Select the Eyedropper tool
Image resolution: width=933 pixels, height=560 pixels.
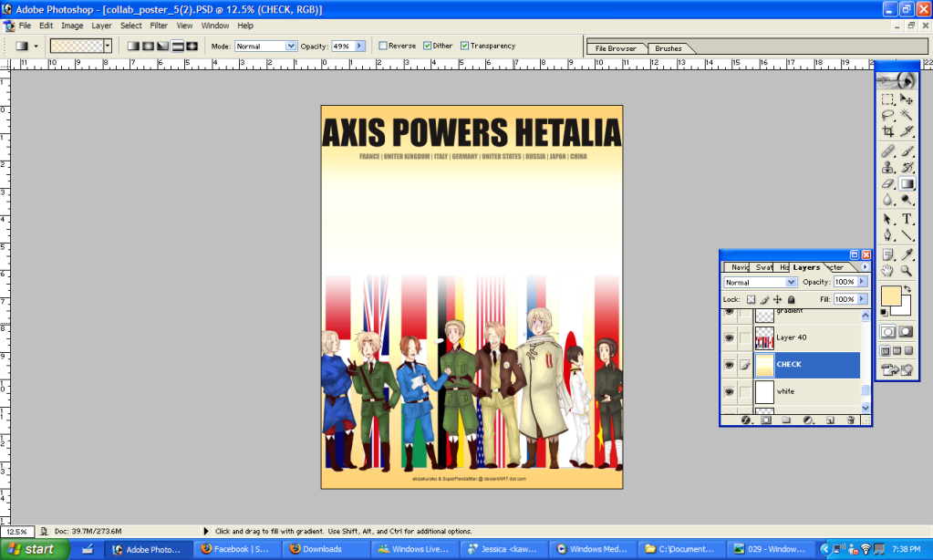[907, 254]
